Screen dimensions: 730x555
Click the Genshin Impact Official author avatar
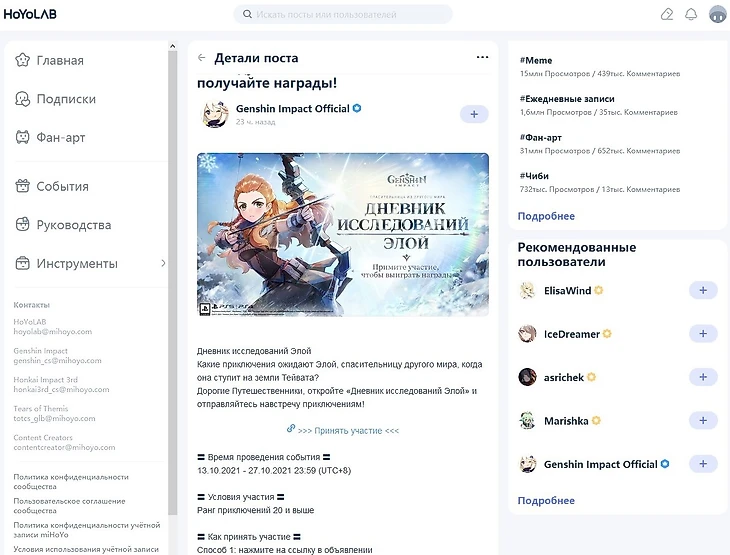click(x=215, y=114)
